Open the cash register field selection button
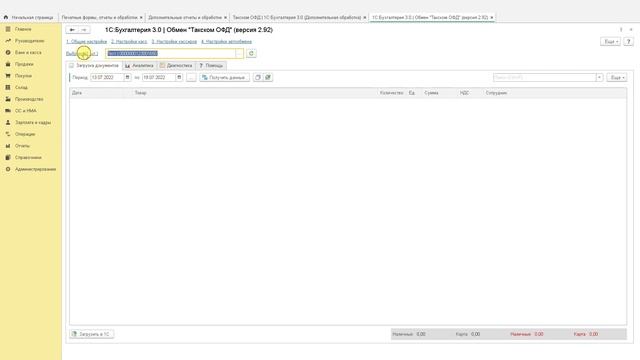Screen dimensions: 640x360 pos(239,53)
